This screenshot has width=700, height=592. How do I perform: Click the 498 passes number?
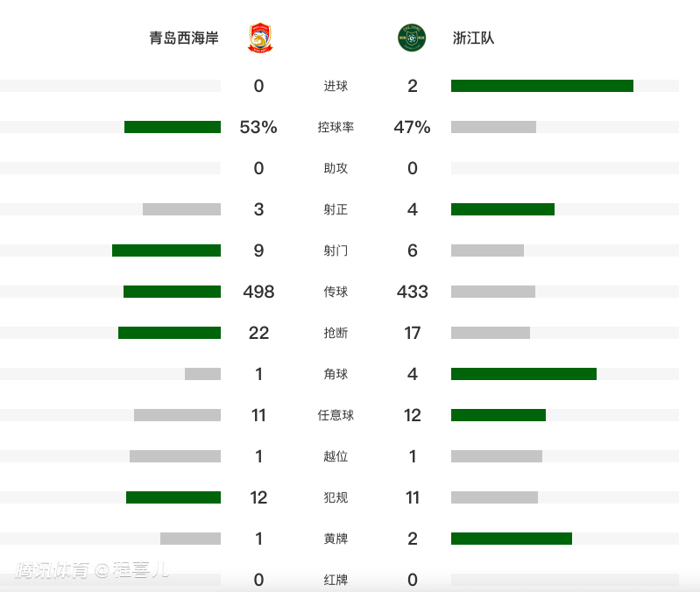pos(258,292)
